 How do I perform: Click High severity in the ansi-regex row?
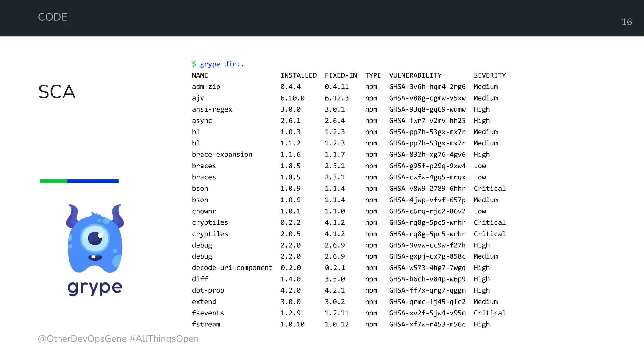click(x=482, y=109)
